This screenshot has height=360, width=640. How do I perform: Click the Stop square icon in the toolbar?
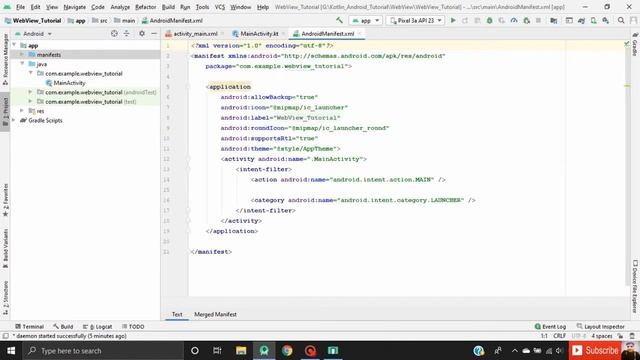538,20
